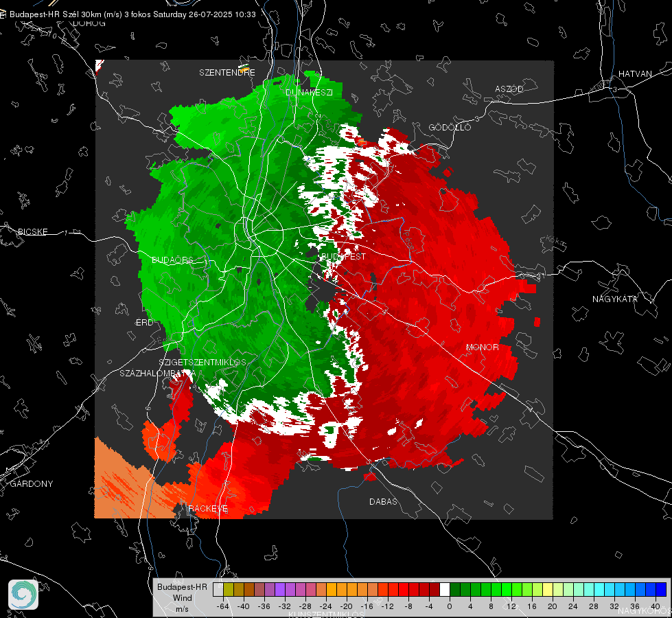Click the 'MONOR' map label
672x618 pixels.
pos(483,347)
